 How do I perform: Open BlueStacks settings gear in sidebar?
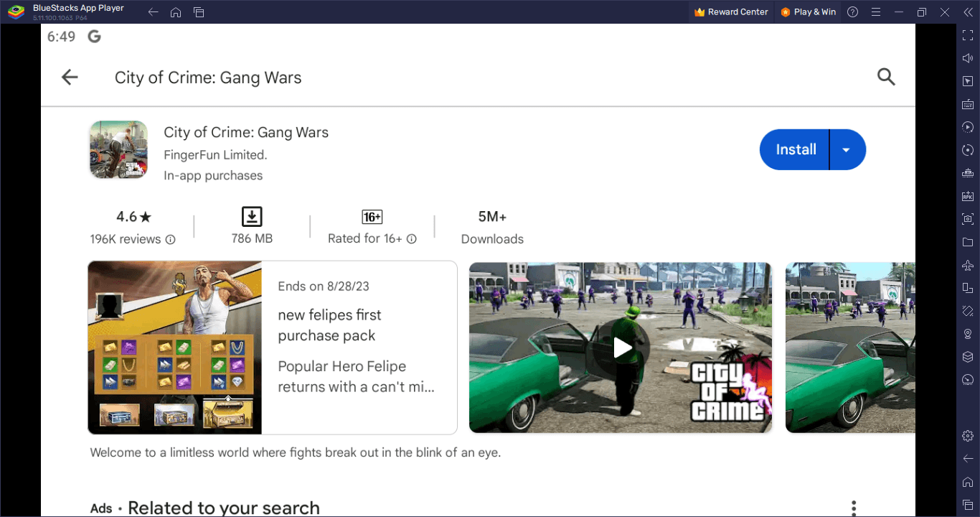tap(968, 436)
